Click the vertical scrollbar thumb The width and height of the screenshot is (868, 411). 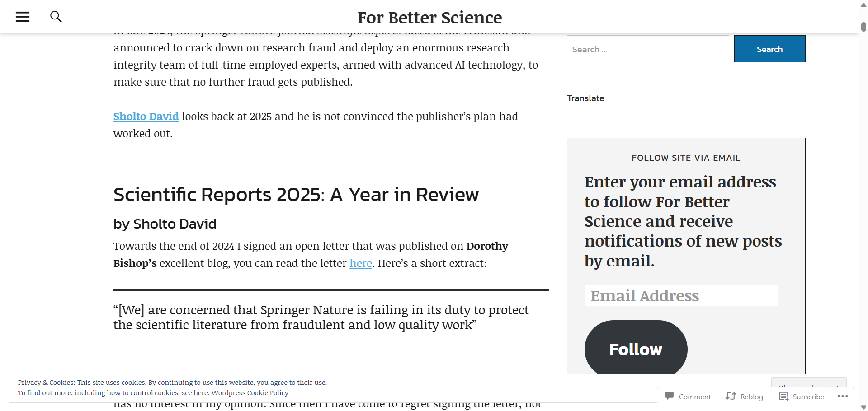coord(863,27)
